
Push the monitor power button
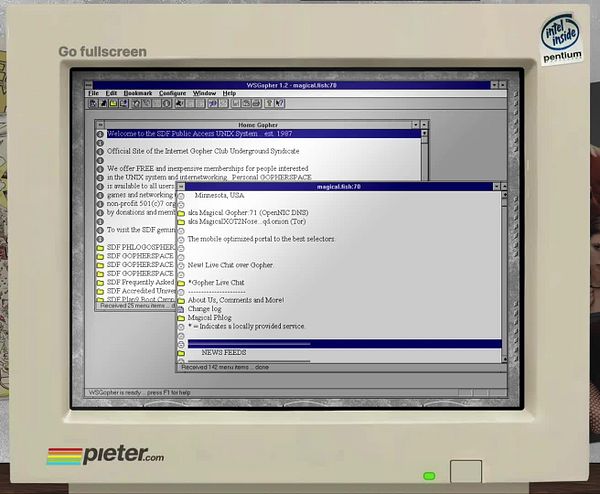coord(466,471)
